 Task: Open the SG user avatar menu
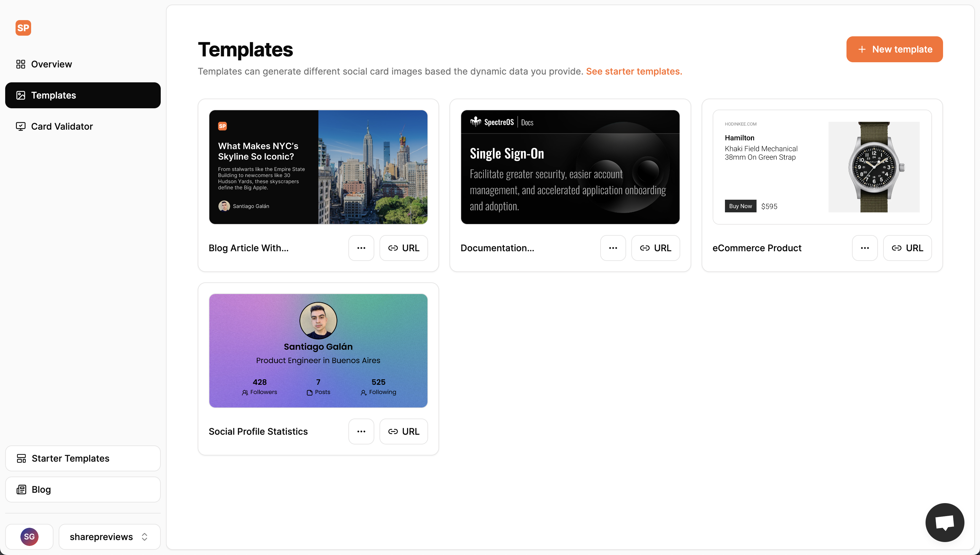click(x=29, y=537)
